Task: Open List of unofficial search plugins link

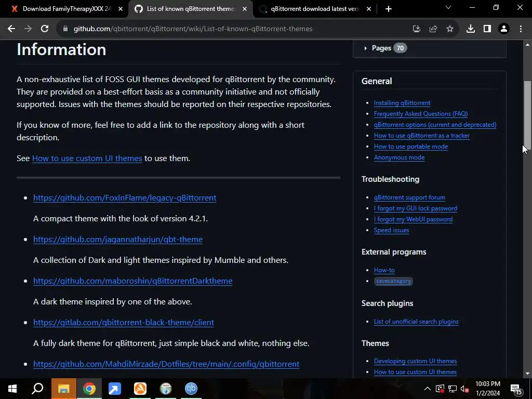Action: (416, 322)
